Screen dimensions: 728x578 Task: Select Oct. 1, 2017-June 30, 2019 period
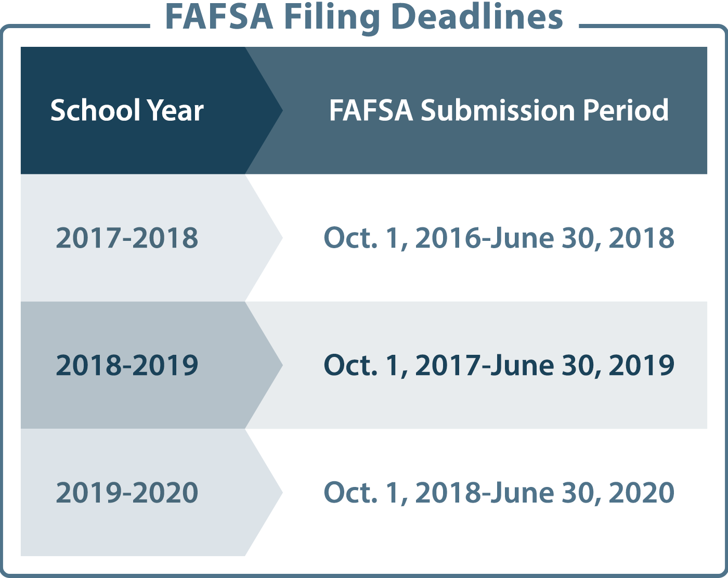[x=499, y=365]
